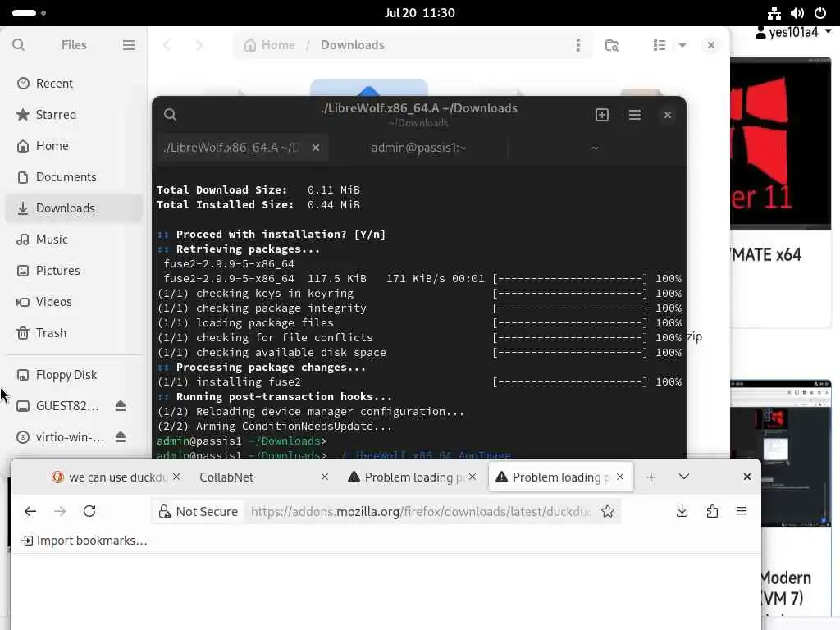Bookmark this page with the star icon
840x630 pixels.
[608, 512]
